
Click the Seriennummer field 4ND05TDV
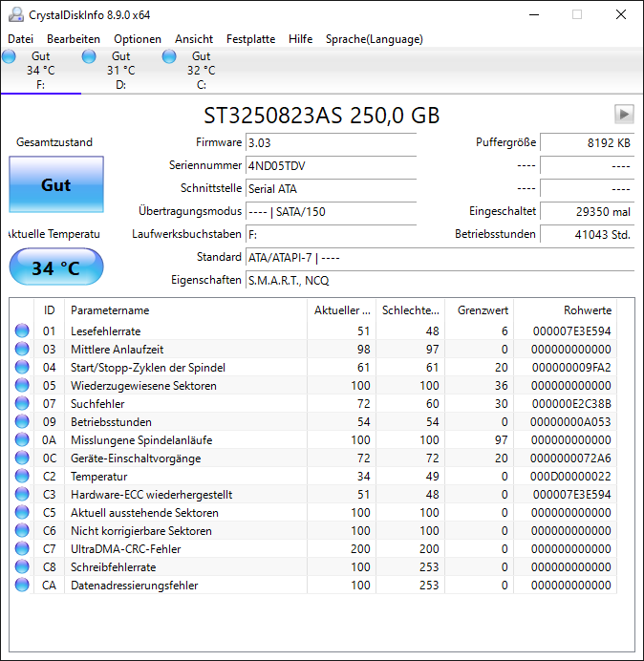click(x=331, y=165)
